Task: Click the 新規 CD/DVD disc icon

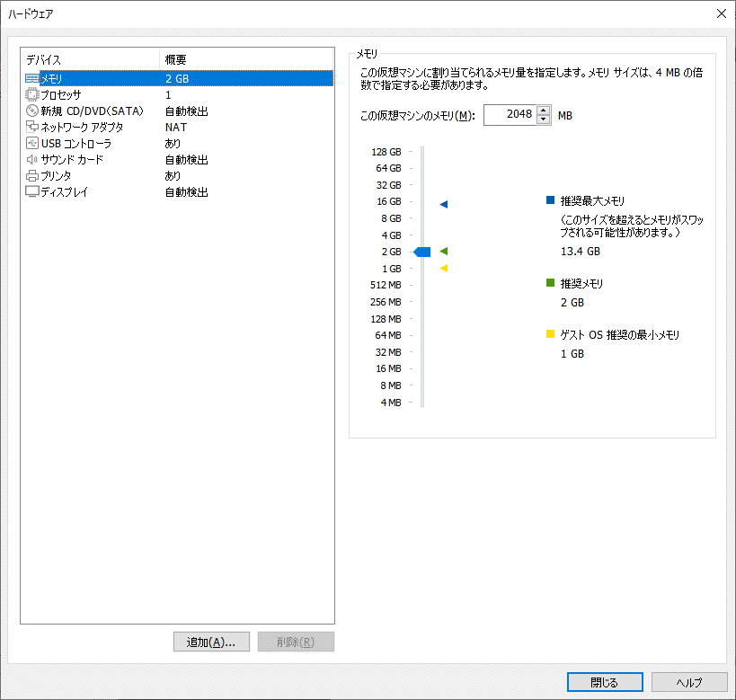Action: (32, 111)
